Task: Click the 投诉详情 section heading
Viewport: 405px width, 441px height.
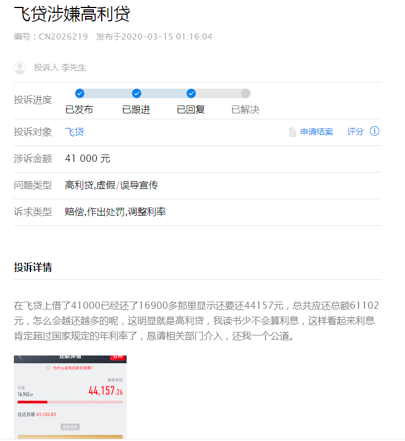Action: [33, 267]
